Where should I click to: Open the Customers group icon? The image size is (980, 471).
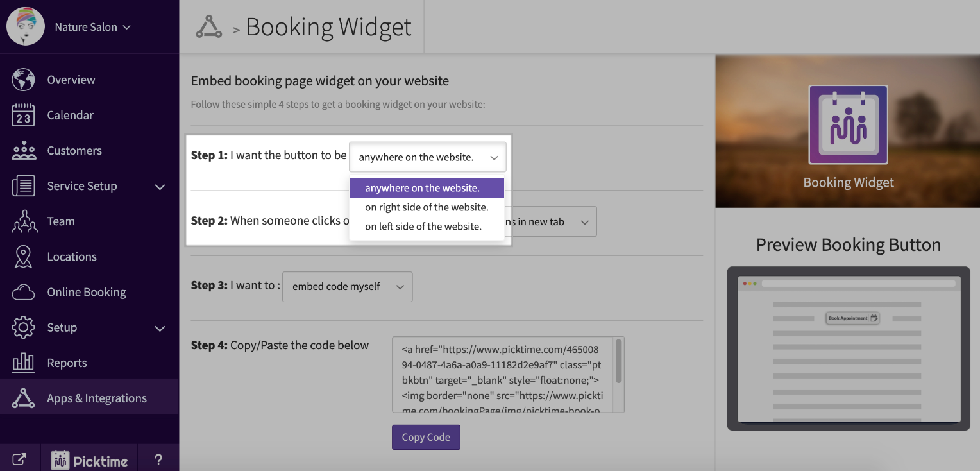[24, 151]
